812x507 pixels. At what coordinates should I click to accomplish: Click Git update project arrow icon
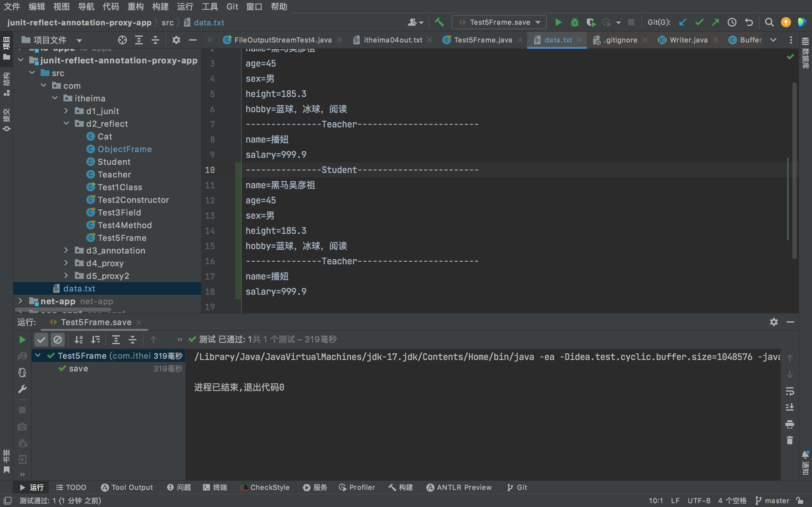click(683, 22)
